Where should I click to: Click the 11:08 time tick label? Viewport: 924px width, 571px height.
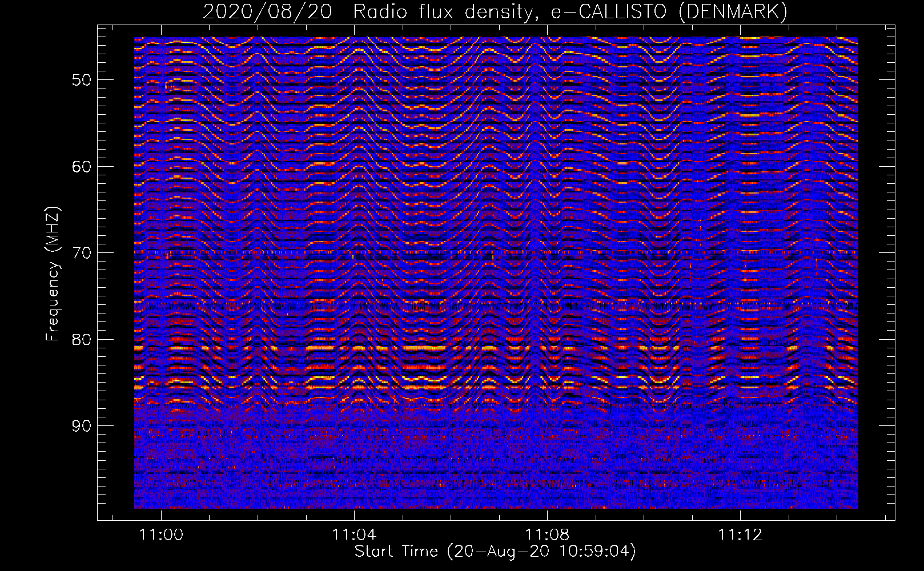(x=548, y=534)
